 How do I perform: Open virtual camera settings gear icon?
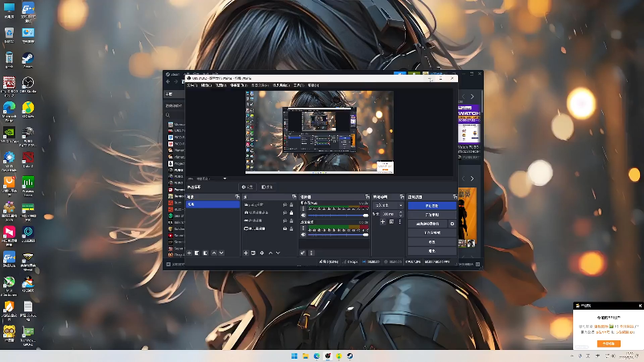pos(452,224)
